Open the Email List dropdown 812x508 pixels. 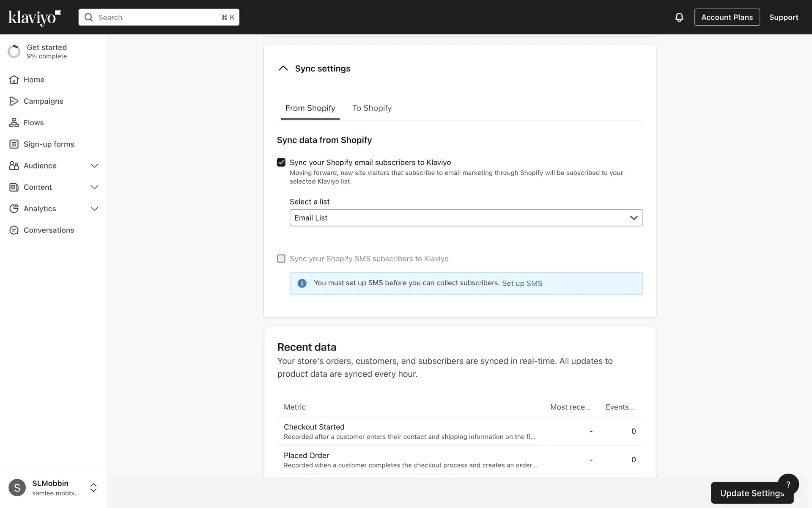pyautogui.click(x=466, y=218)
